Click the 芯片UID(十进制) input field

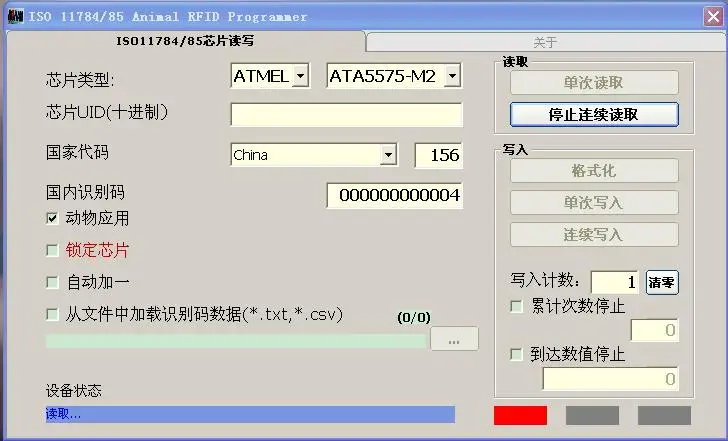tap(346, 115)
